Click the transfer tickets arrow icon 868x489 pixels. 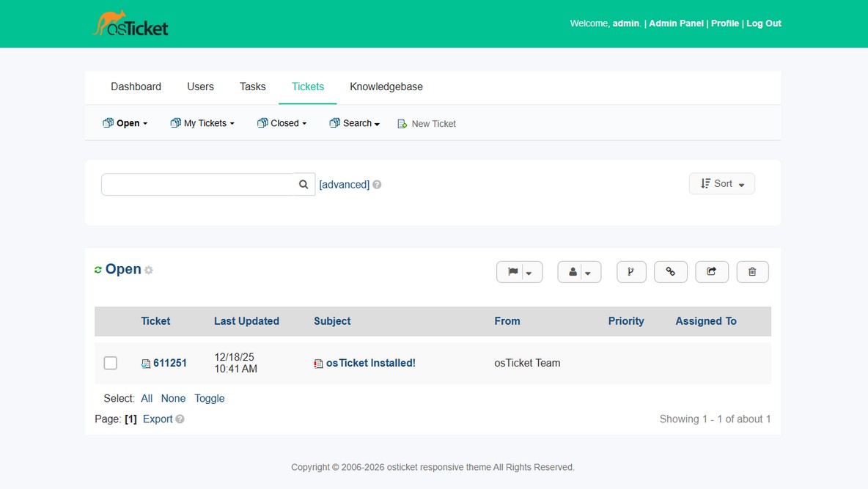point(711,272)
